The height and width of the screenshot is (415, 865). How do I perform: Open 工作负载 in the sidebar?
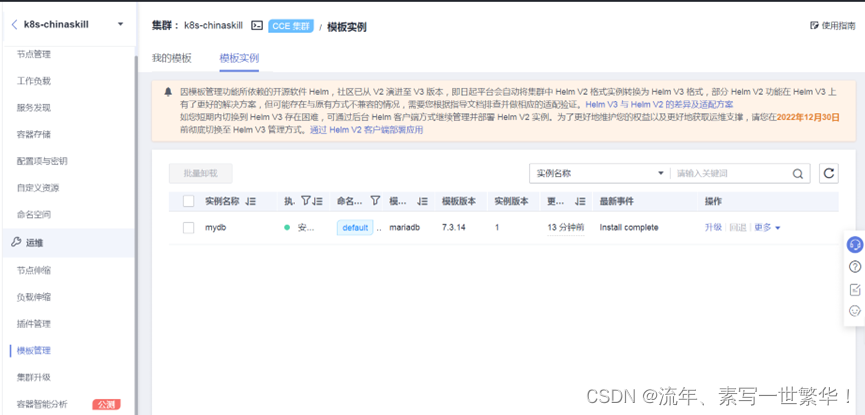tap(34, 81)
